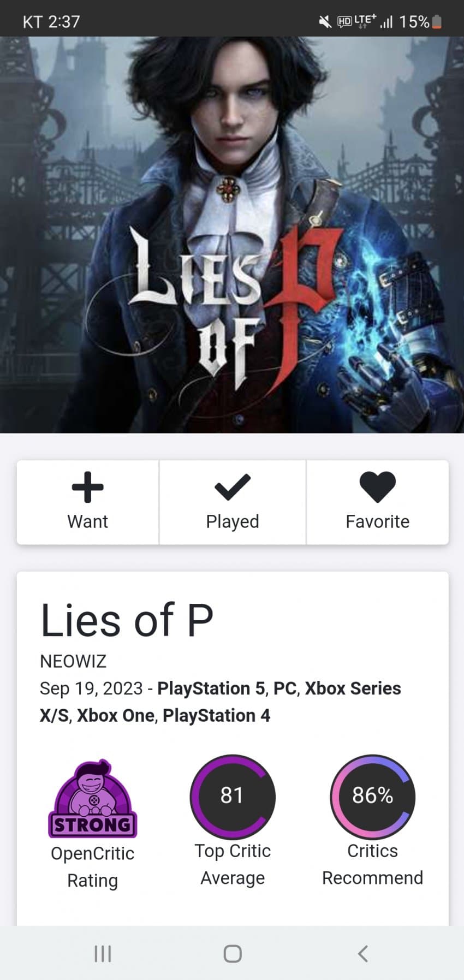This screenshot has width=464, height=980.
Task: Toggle the Want label
Action: 87,521
